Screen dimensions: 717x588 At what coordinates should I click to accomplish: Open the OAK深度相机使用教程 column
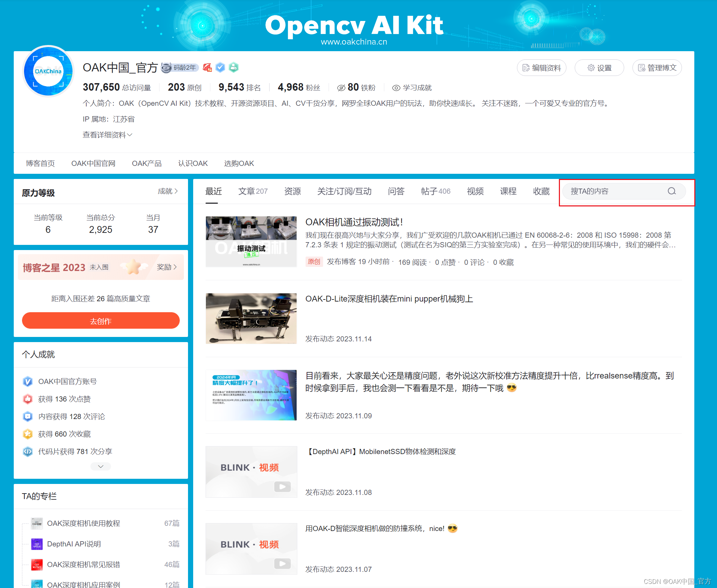(84, 523)
